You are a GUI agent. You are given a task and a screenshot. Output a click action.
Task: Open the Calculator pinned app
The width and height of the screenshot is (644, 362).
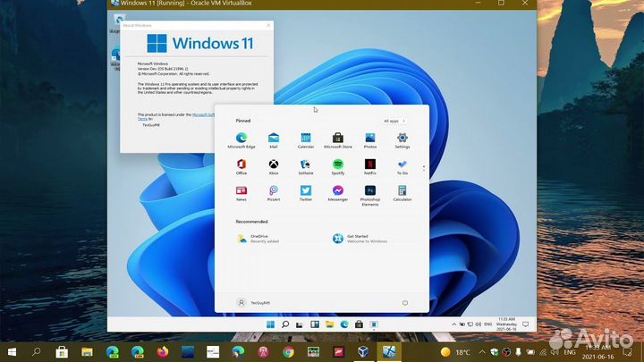click(x=402, y=193)
